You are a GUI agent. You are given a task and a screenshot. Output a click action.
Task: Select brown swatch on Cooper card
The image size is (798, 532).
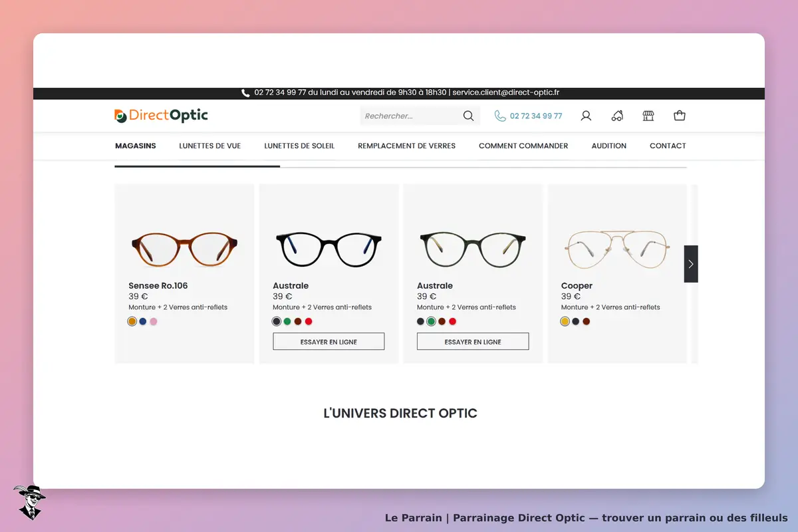[x=587, y=322]
